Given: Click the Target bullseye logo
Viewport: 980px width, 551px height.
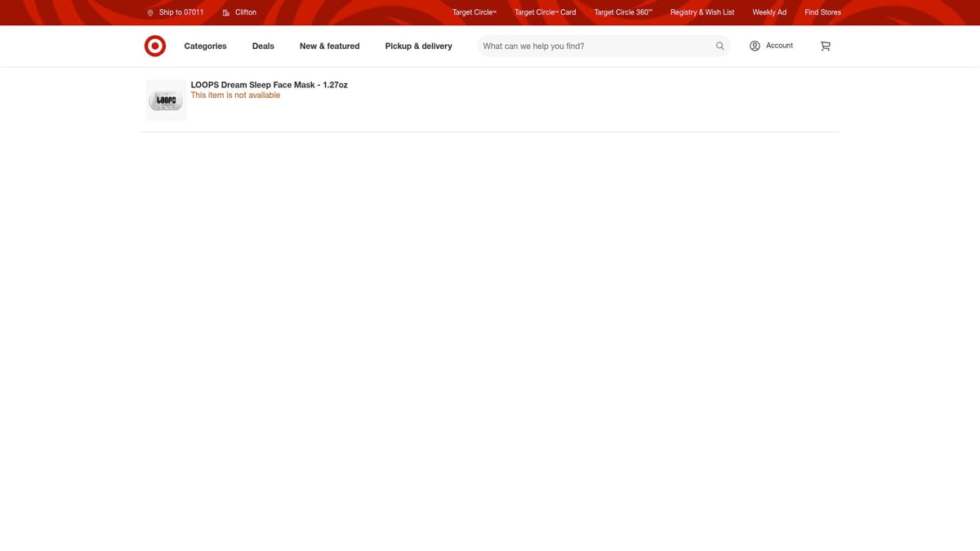Looking at the screenshot, I should point(155,47).
